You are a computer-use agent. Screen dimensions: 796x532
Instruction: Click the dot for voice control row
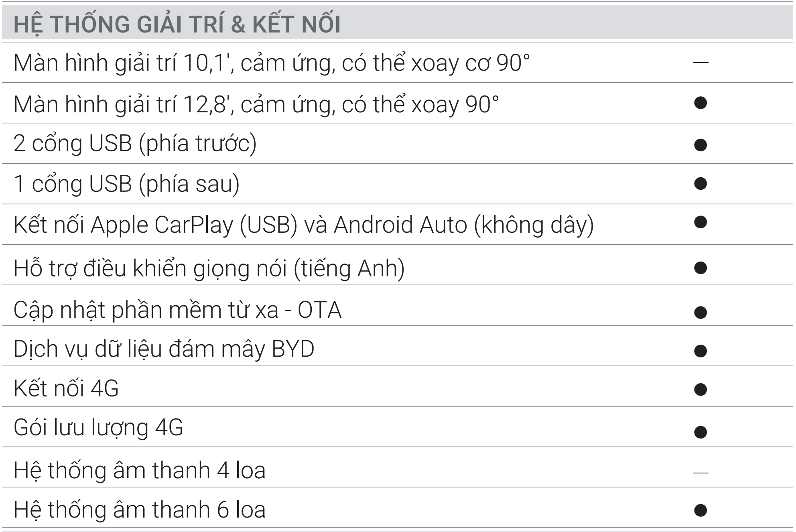click(x=700, y=268)
